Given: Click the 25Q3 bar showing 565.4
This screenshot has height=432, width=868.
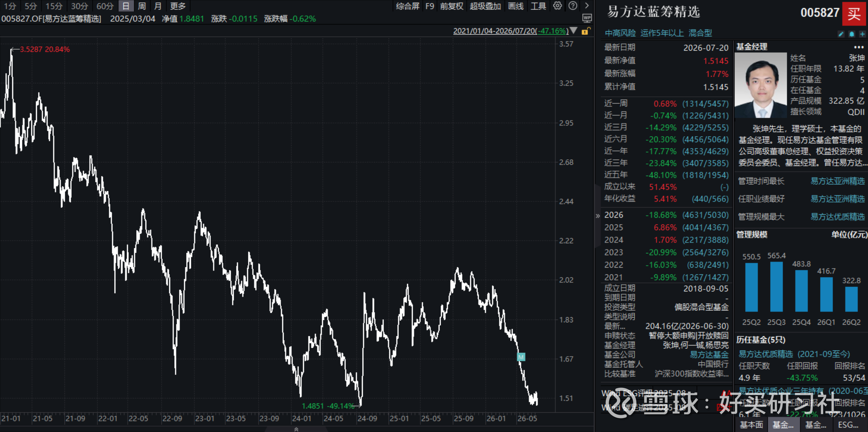Looking at the screenshot, I should [x=777, y=287].
